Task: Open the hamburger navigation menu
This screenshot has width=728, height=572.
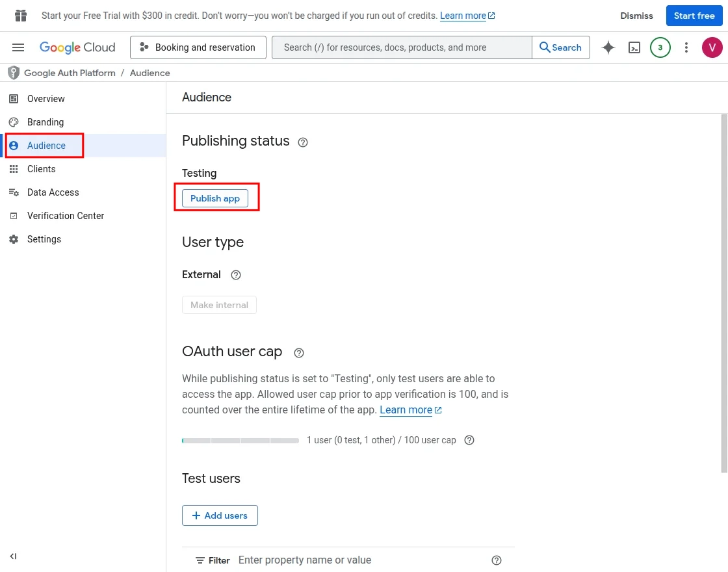Action: [18, 47]
